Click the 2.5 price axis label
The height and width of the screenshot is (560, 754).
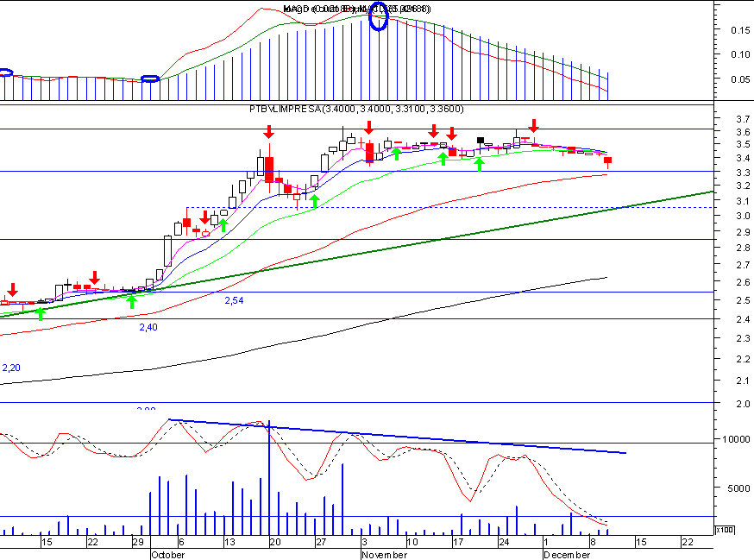point(743,300)
